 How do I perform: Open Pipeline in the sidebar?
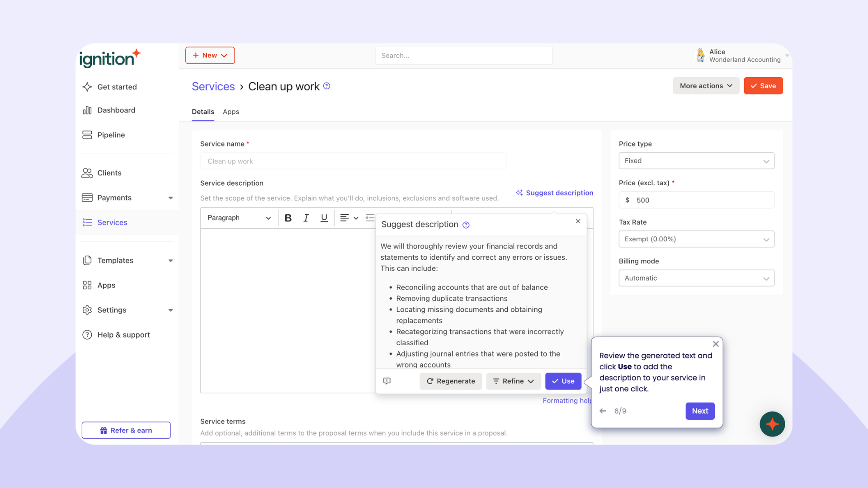[111, 135]
